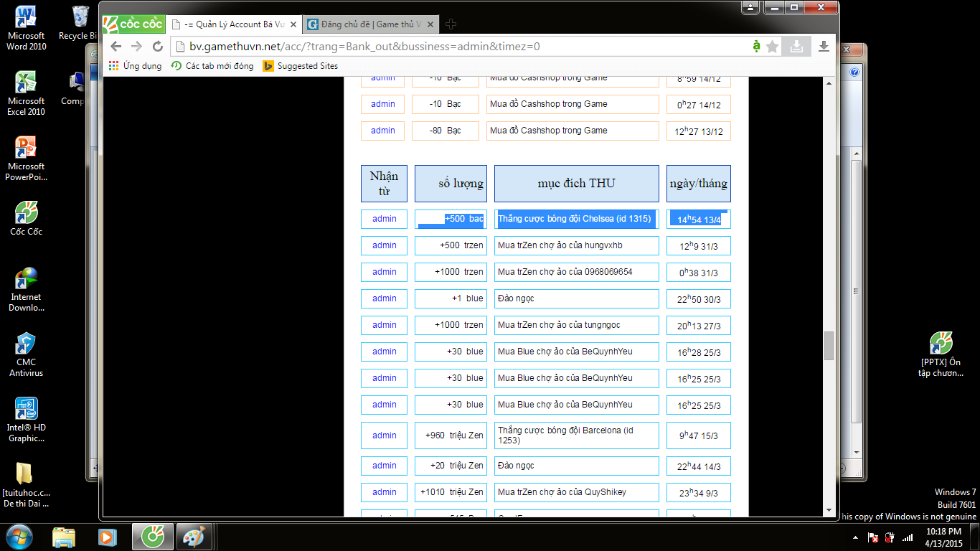The image size is (980, 551).
Task: Open the 'Suggested Sites' bookmark
Action: pyautogui.click(x=300, y=66)
